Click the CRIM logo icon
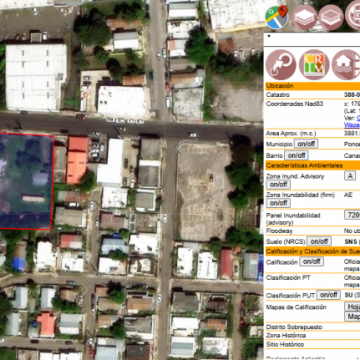 314,65
